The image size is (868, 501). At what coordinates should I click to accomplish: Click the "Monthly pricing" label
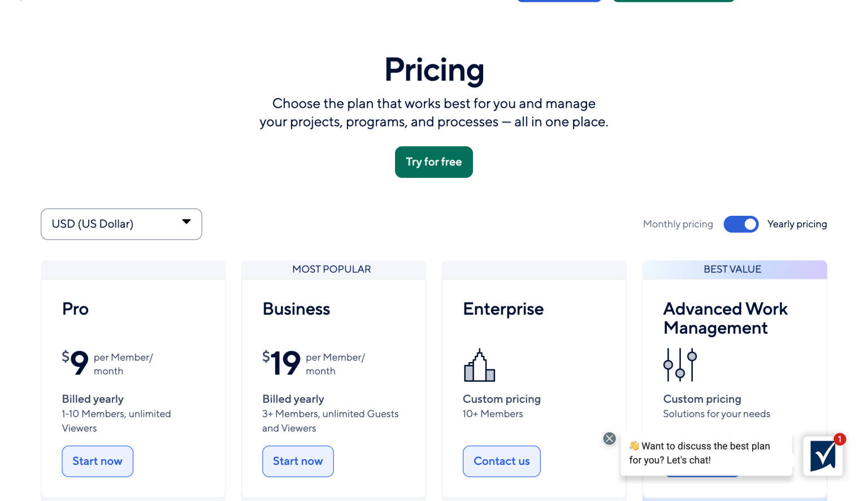click(x=678, y=224)
